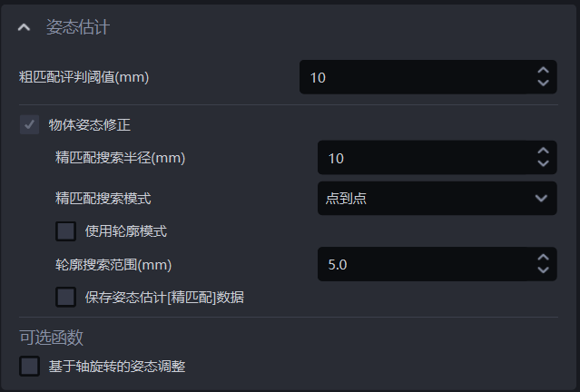This screenshot has height=392, width=580.
Task: Click the 姿态估计 section header title
Action: 77,27
